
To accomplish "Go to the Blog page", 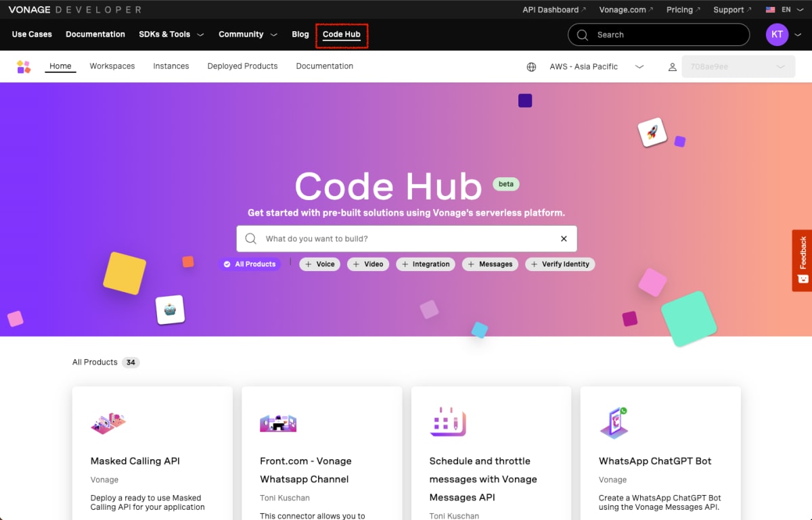I will pyautogui.click(x=300, y=34).
